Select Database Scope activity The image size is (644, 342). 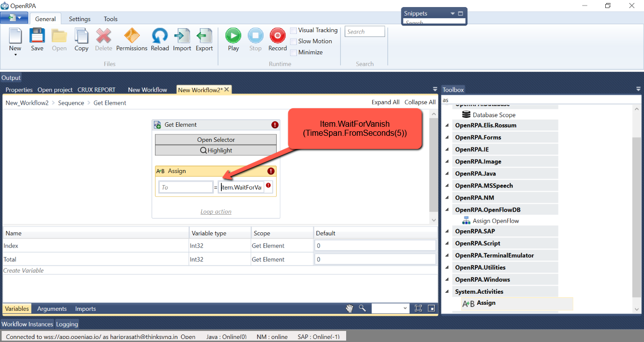[489, 115]
